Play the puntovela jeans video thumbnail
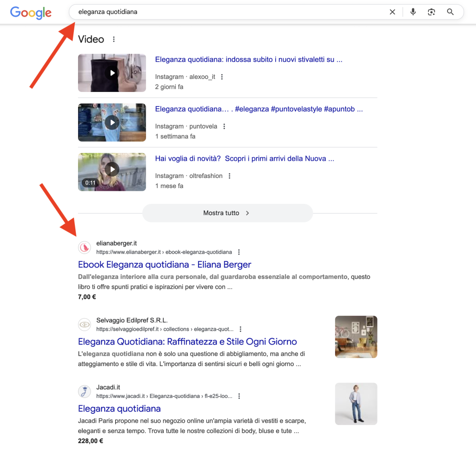This screenshot has height=450, width=476. point(112,123)
